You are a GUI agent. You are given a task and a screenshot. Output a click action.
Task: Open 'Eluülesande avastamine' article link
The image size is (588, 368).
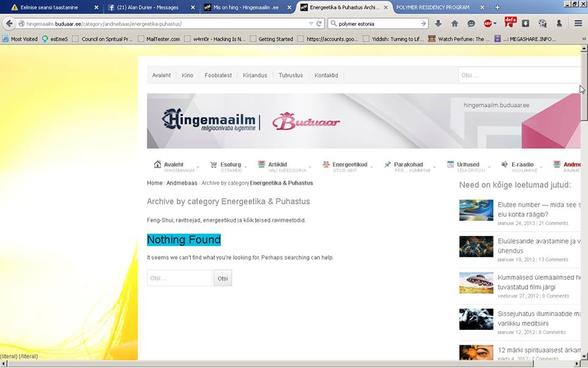pos(539,246)
